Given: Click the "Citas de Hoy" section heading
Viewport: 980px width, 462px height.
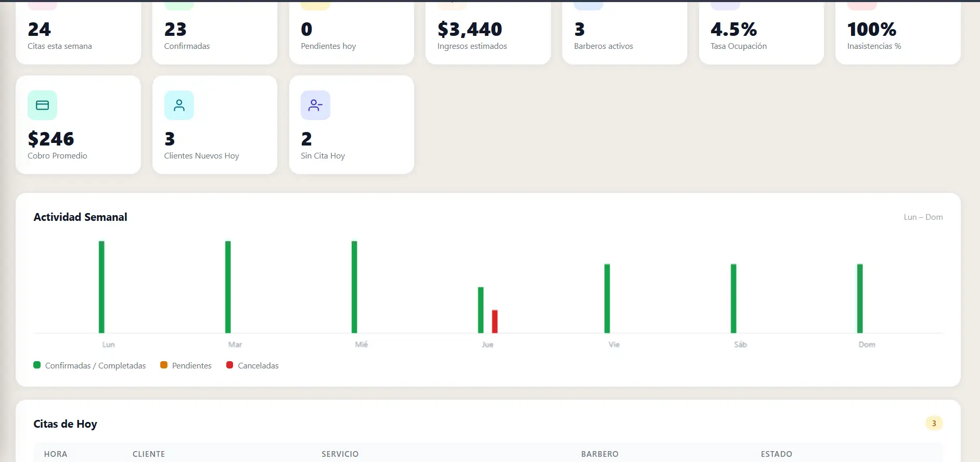Looking at the screenshot, I should coord(66,424).
